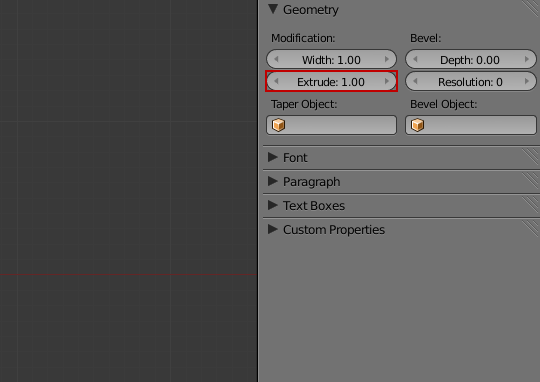The height and width of the screenshot is (382, 540).
Task: Increase Extrude with right arrow
Action: click(x=387, y=81)
